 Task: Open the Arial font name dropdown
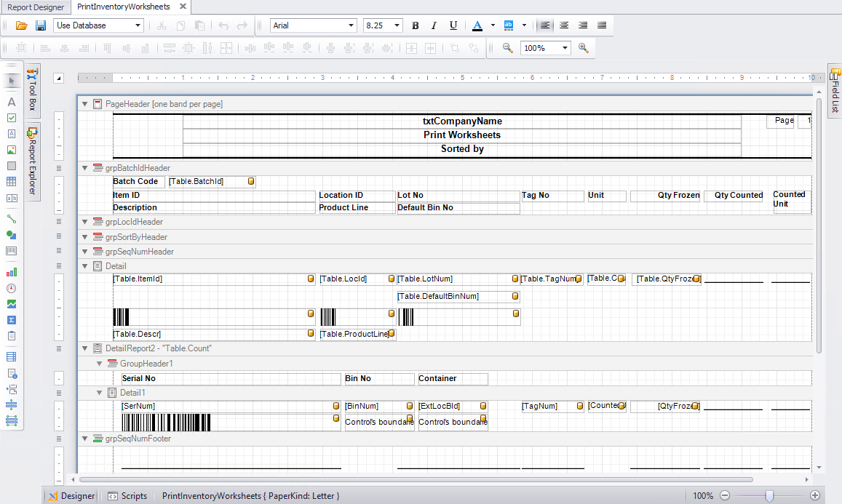[351, 25]
